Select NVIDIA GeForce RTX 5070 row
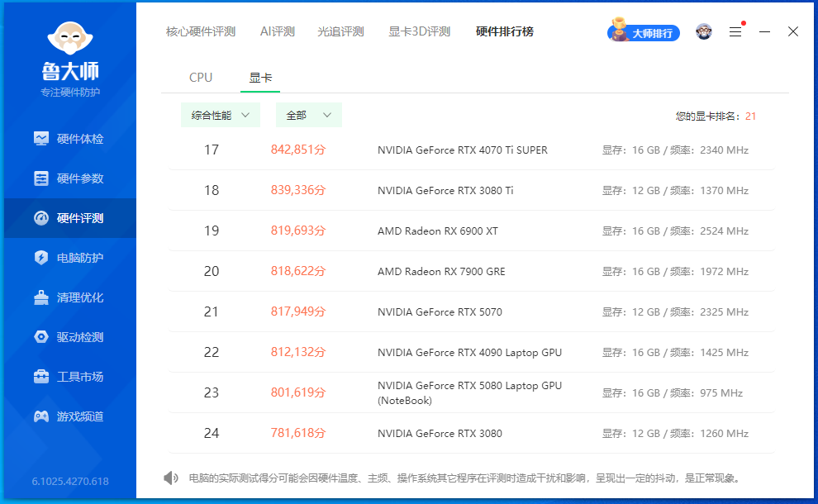 [x=472, y=312]
